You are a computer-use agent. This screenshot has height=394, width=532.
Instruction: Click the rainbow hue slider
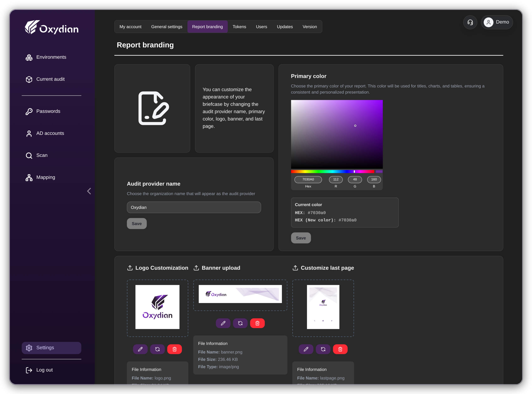[332, 171]
